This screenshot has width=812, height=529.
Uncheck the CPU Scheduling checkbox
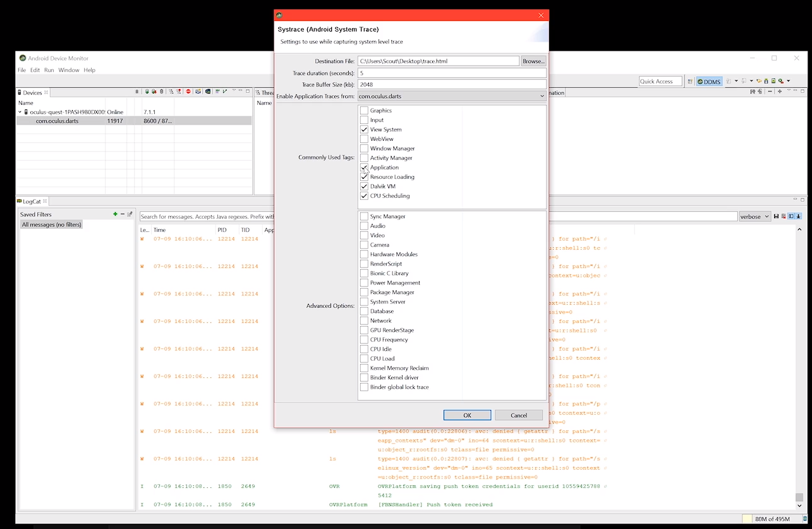pyautogui.click(x=364, y=196)
